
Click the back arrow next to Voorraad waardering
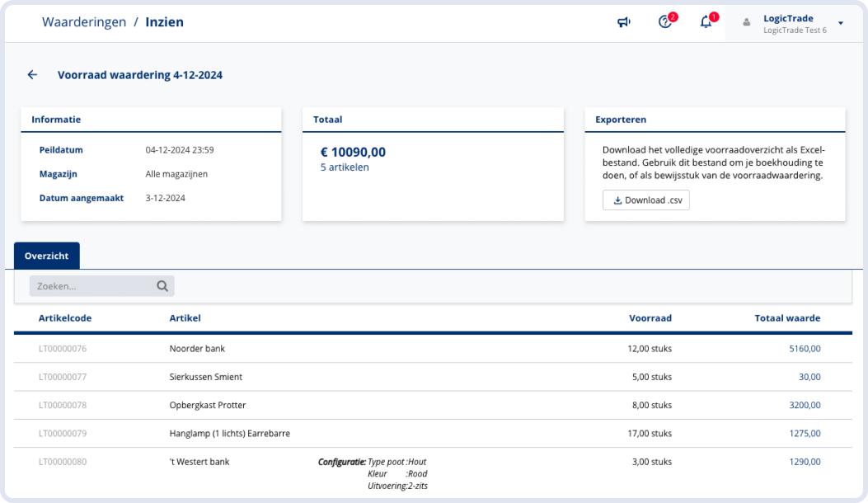click(32, 75)
